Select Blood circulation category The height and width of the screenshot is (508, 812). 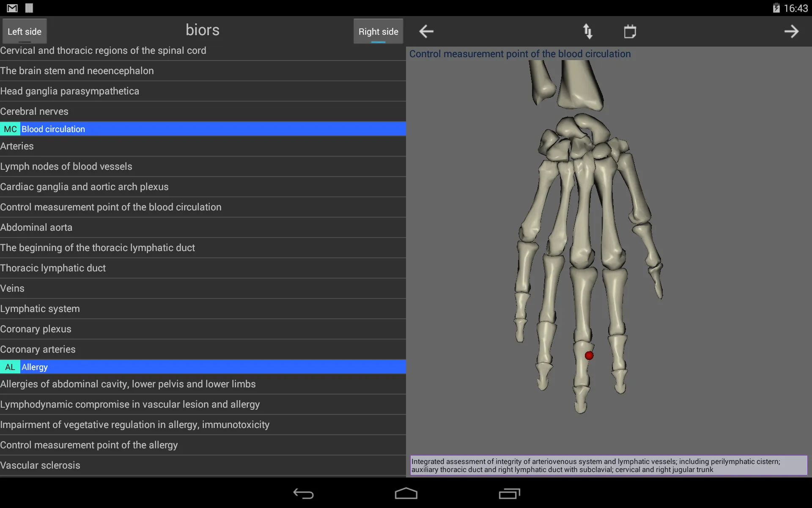pos(203,129)
